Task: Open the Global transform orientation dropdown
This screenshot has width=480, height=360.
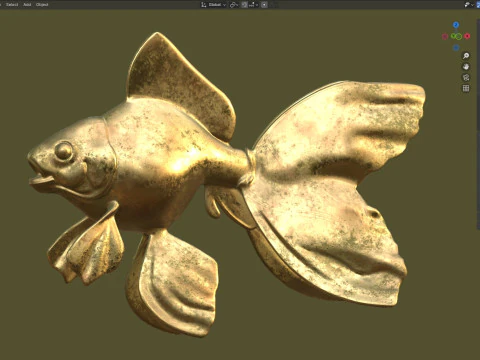Action: 213,5
